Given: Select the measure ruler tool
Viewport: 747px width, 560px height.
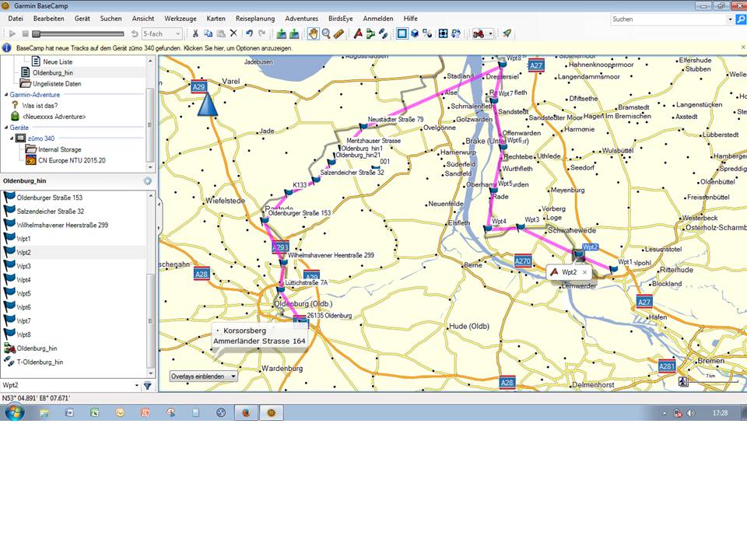Looking at the screenshot, I should click(338, 33).
